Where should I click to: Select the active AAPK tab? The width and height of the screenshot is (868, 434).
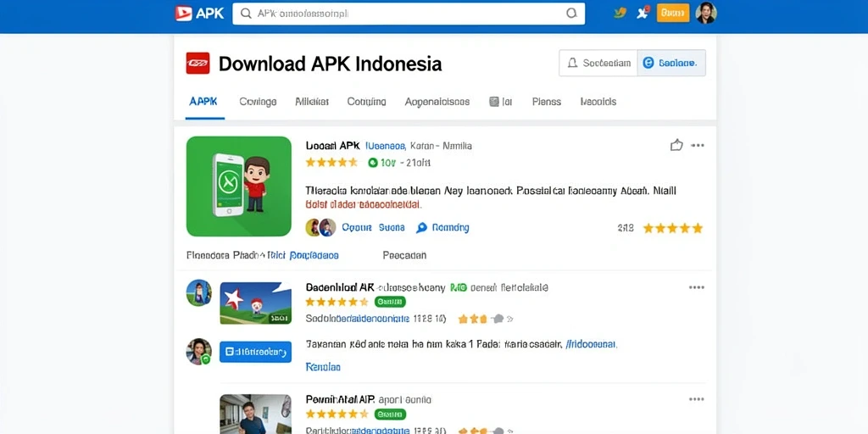click(203, 102)
